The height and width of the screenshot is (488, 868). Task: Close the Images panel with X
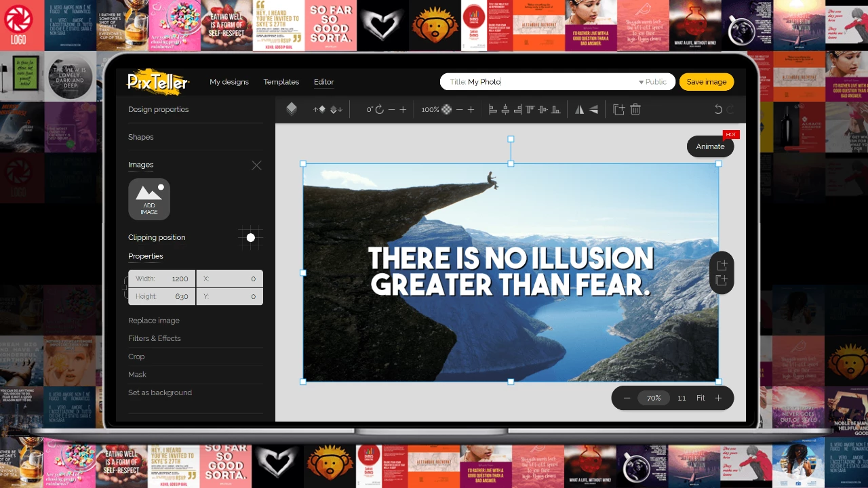pyautogui.click(x=256, y=165)
